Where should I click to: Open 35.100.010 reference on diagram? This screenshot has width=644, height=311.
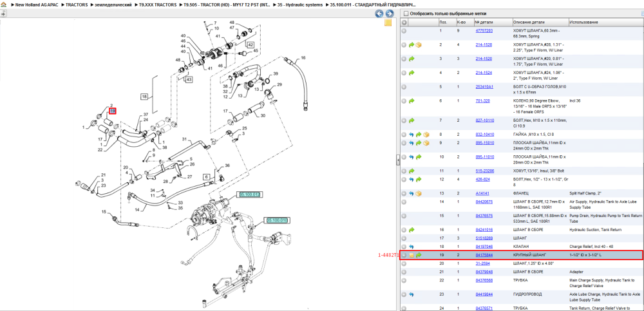(278, 221)
